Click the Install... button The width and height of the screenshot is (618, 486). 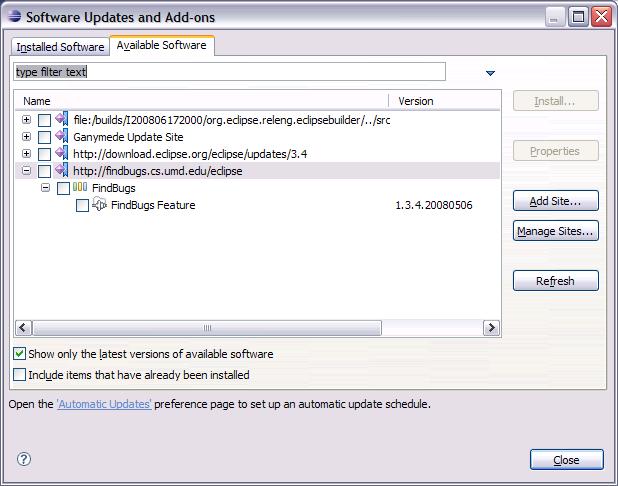[556, 101]
